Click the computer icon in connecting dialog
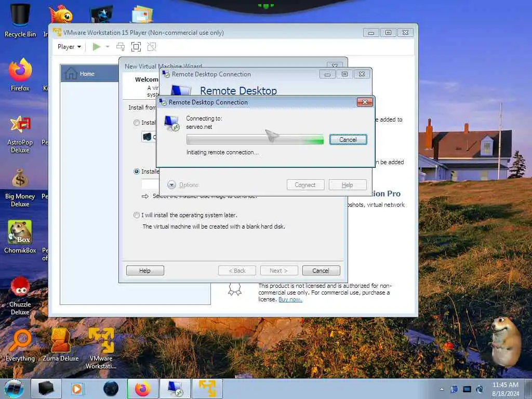The image size is (532, 399). pyautogui.click(x=171, y=123)
